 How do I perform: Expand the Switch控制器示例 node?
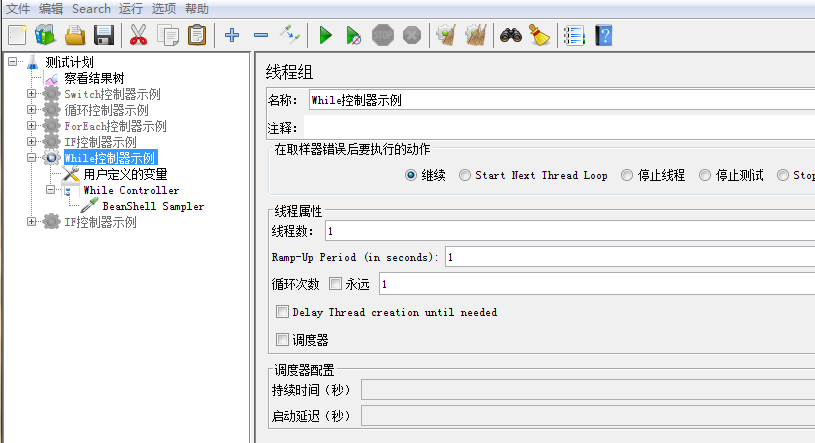(x=32, y=94)
